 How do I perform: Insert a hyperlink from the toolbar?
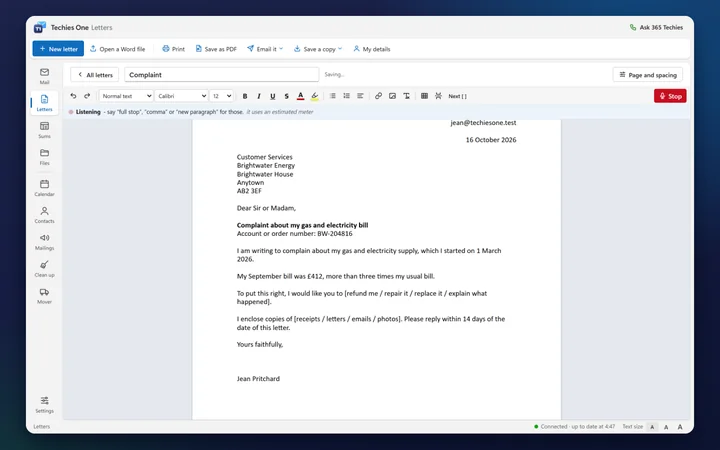[x=378, y=96]
